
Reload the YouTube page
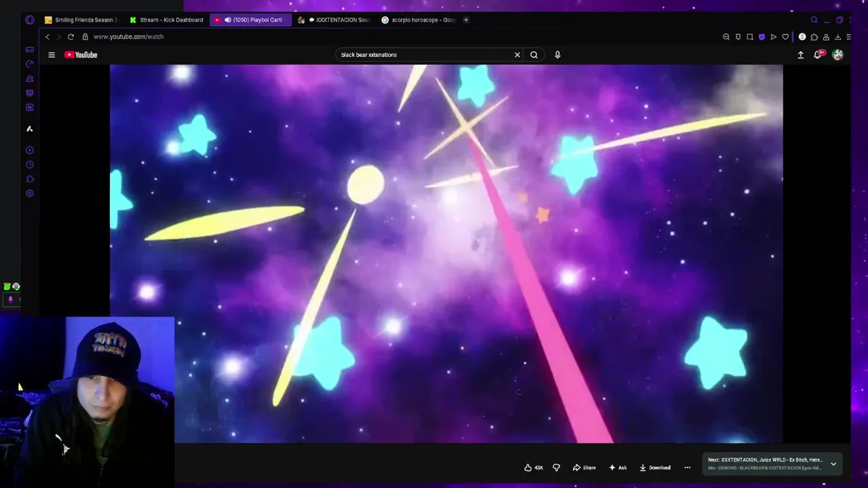pos(71,37)
